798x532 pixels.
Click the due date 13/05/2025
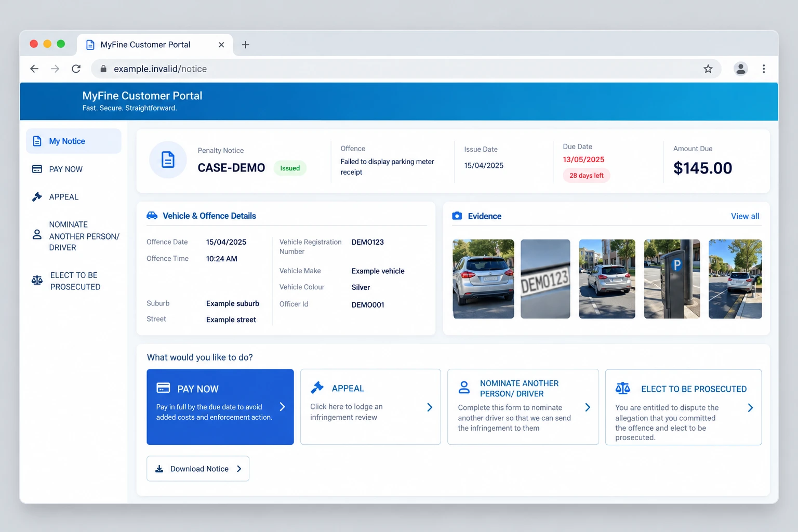click(x=583, y=159)
